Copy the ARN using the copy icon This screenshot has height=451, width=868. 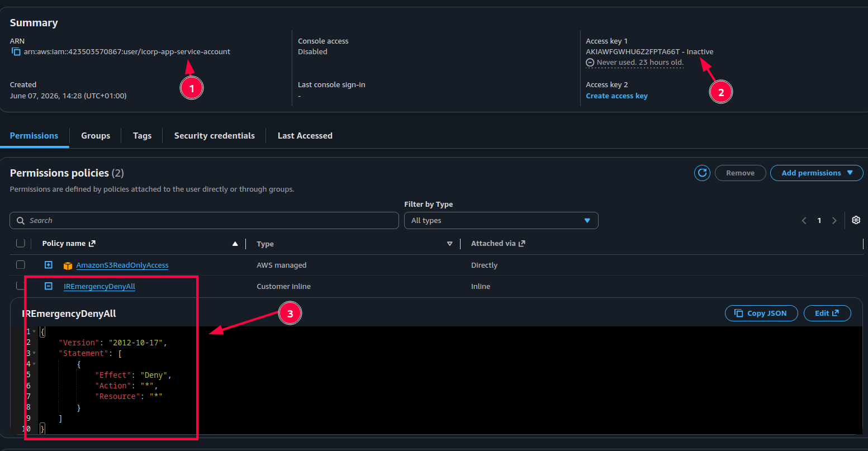(x=16, y=52)
